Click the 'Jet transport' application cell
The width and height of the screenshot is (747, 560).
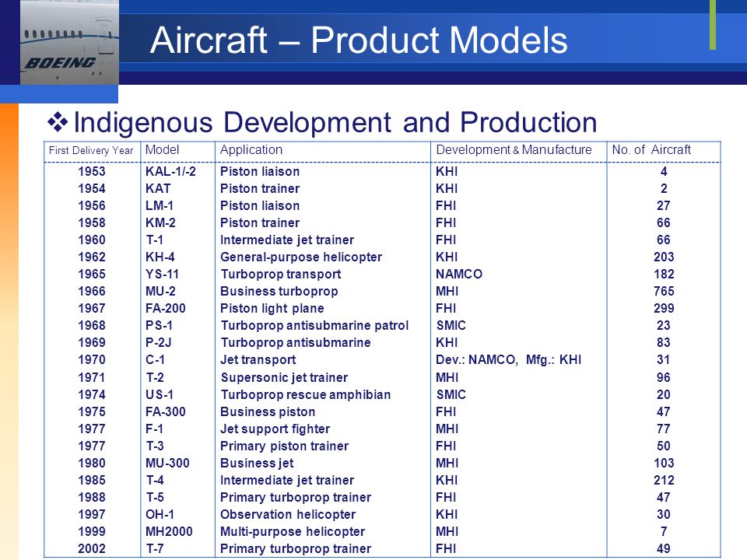coord(258,360)
